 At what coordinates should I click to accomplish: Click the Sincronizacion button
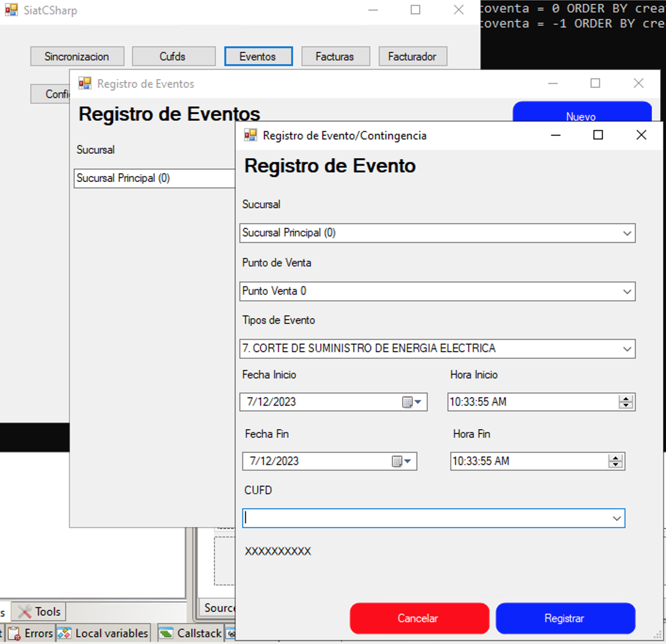click(77, 56)
